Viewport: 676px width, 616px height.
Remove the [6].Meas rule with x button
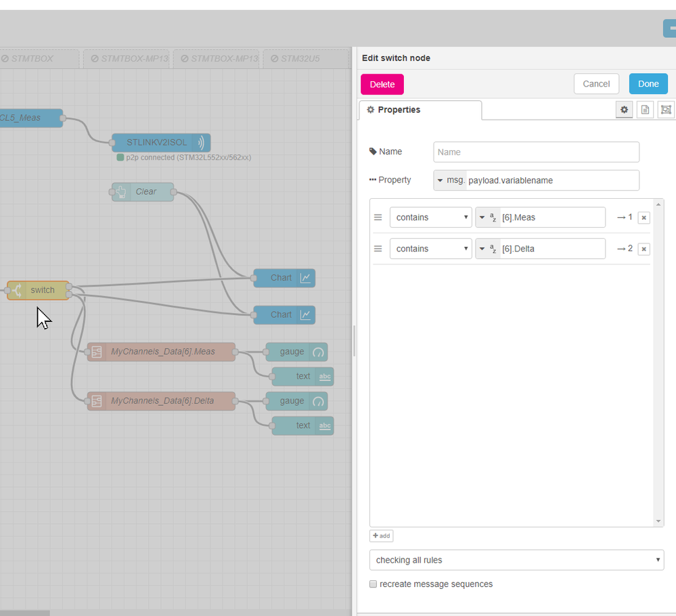click(644, 218)
